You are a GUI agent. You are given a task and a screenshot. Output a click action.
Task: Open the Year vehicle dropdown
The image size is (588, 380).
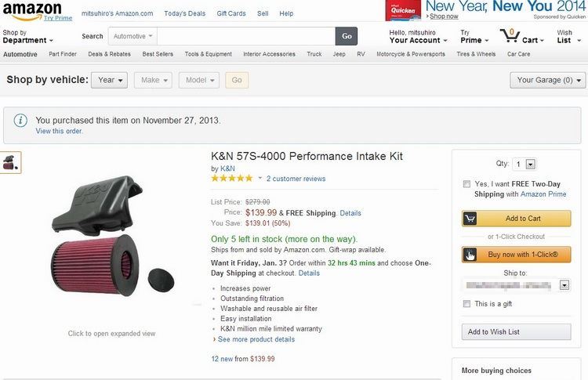109,80
